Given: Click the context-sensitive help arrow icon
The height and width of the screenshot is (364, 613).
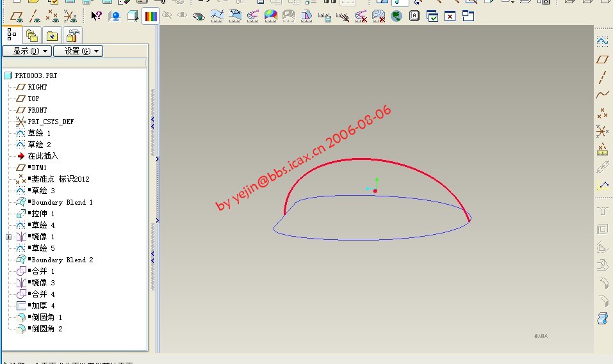Looking at the screenshot, I should (96, 16).
